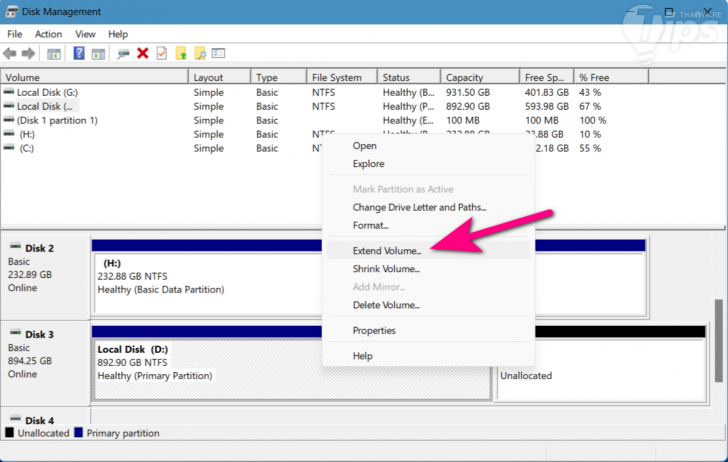Image resolution: width=728 pixels, height=462 pixels.
Task: Select Extend Volume... in the context menu
Action: point(429,251)
